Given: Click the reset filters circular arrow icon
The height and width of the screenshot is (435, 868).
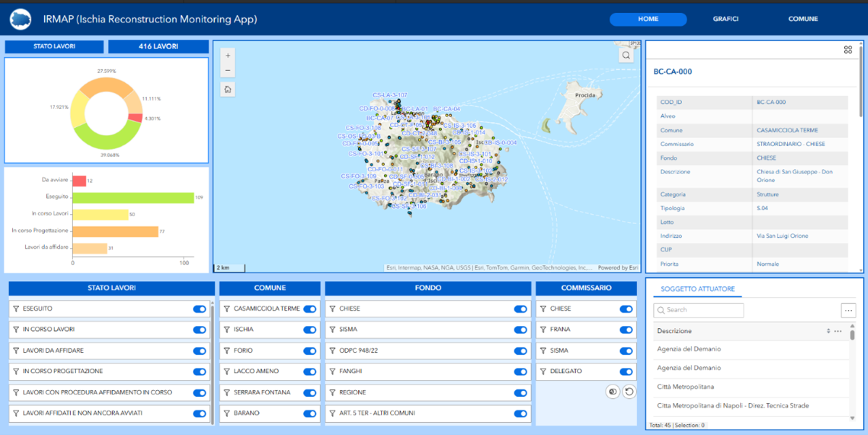Looking at the screenshot, I should pos(631,390).
